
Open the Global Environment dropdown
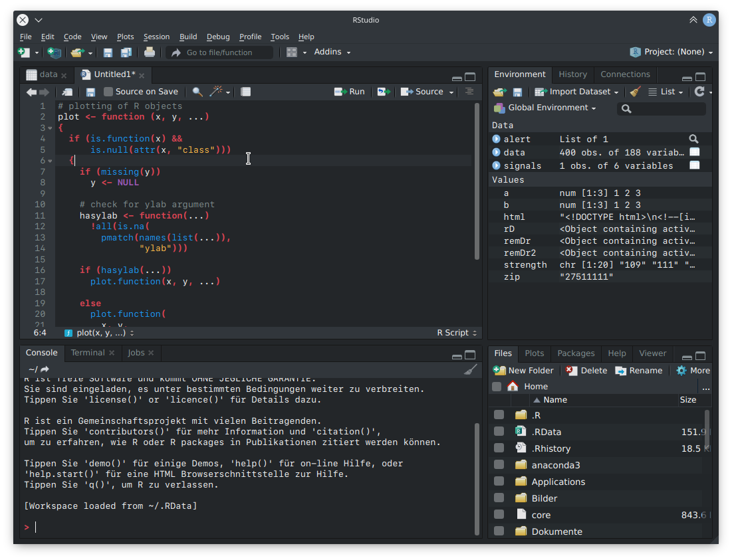click(x=545, y=108)
